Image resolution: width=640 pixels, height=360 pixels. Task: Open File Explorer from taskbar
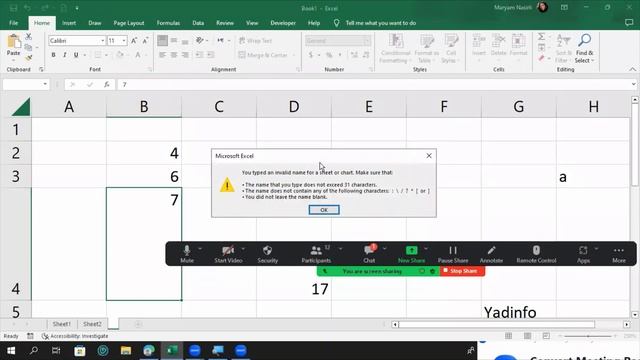point(126,351)
